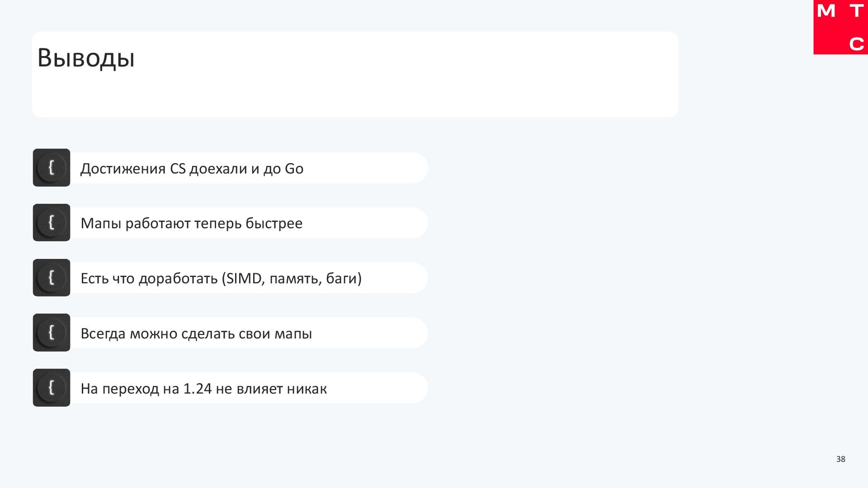Click the word 'SIMD' in third bullet
868x488 pixels.
(244, 278)
